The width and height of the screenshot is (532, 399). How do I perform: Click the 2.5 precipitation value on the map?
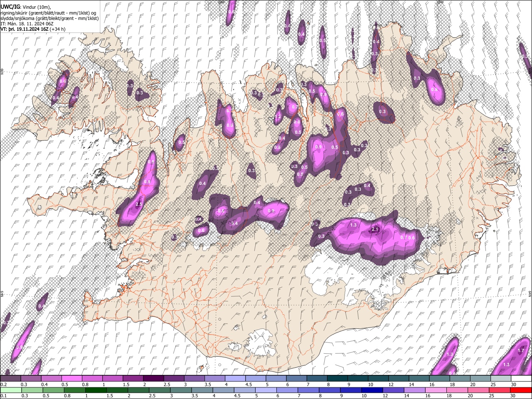[x=139, y=204]
